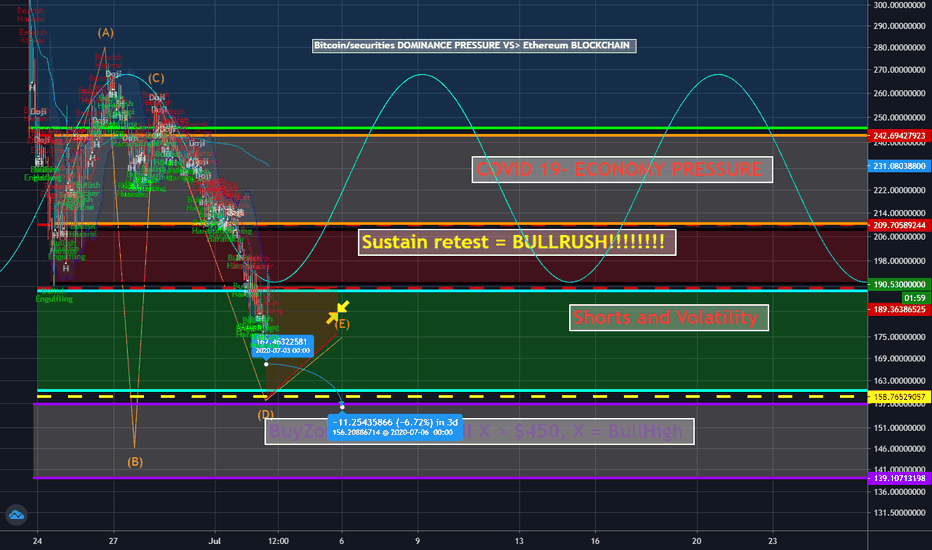The width and height of the screenshot is (932, 550).
Task: Click the 01:59 countdown timer label
Action: (x=914, y=298)
